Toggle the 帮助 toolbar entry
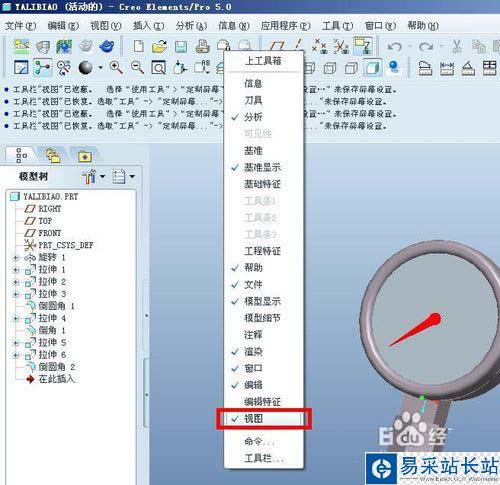Image resolution: width=500 pixels, height=485 pixels. coord(264,268)
